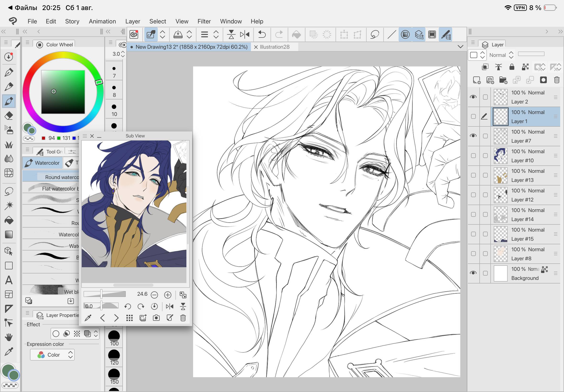Undo the last action in command bar
564x392 pixels.
[x=262, y=34]
